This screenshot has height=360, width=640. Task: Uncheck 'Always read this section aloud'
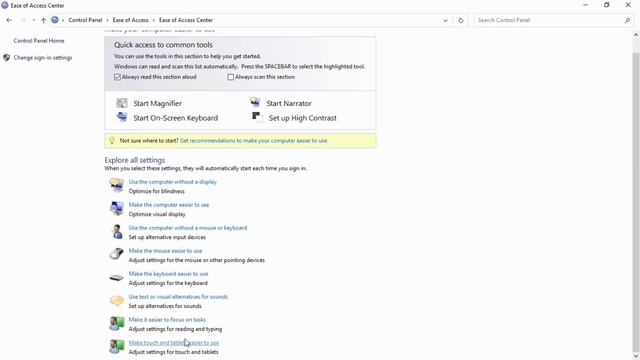(x=118, y=77)
